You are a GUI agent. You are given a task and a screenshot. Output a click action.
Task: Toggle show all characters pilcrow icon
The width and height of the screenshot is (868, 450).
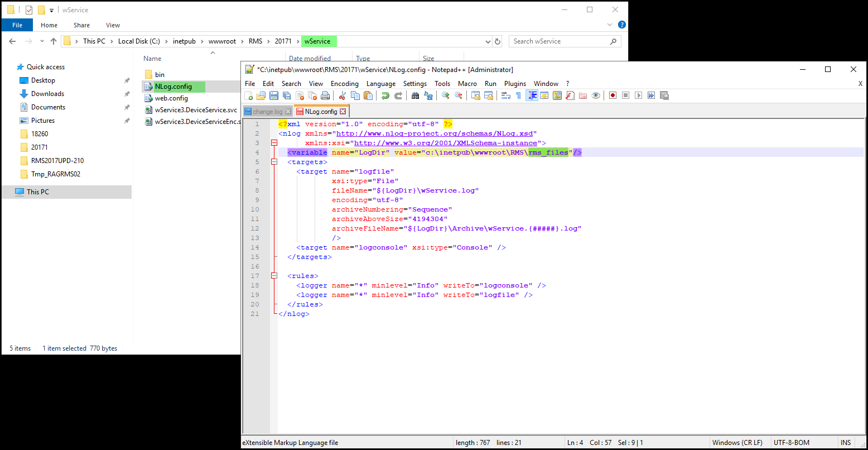tap(518, 95)
